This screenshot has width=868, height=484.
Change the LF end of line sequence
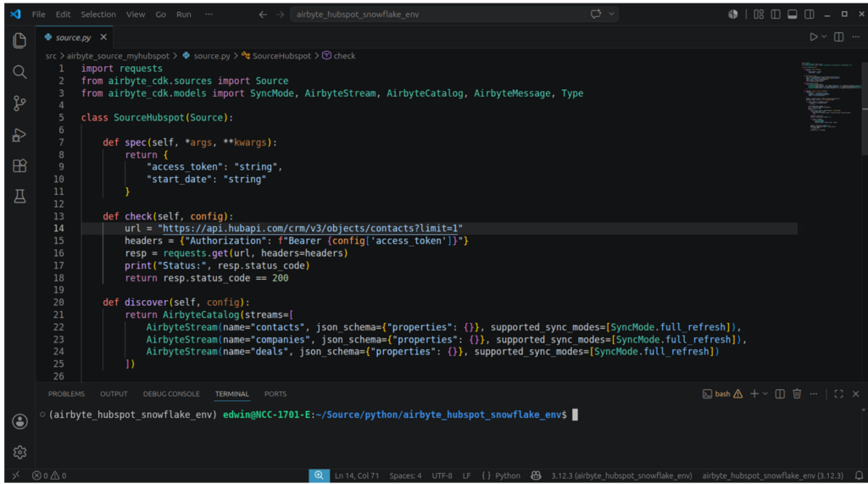[467, 476]
